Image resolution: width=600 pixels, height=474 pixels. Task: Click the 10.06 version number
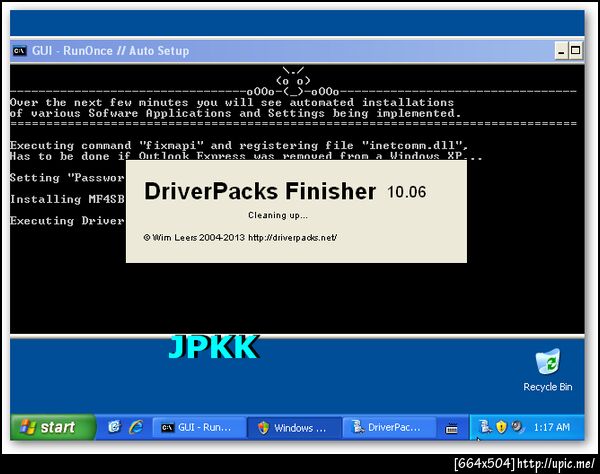(x=406, y=192)
